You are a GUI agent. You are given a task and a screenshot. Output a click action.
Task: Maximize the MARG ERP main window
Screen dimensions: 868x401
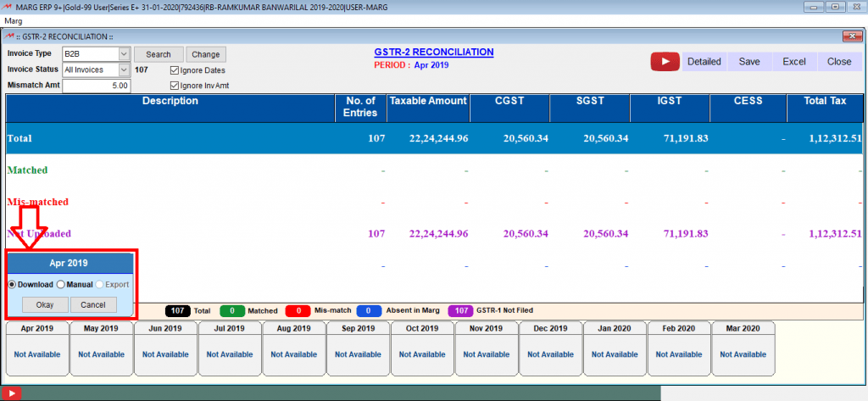coord(835,7)
